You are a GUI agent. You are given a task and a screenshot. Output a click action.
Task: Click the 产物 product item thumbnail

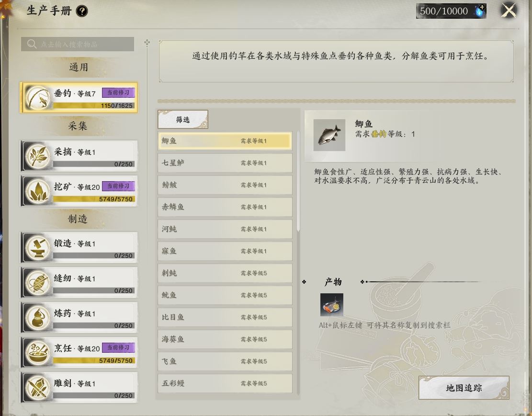pyautogui.click(x=331, y=305)
